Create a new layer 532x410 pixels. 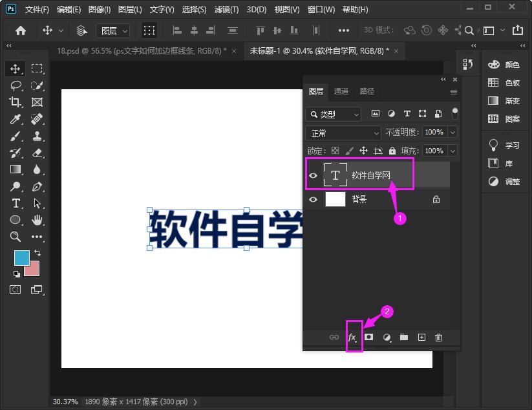point(421,337)
